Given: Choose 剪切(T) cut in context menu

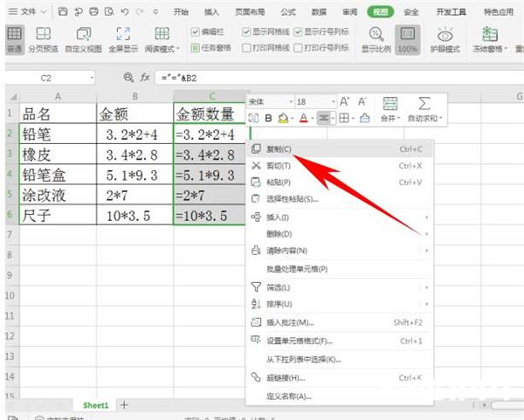Looking at the screenshot, I should pyautogui.click(x=339, y=166).
